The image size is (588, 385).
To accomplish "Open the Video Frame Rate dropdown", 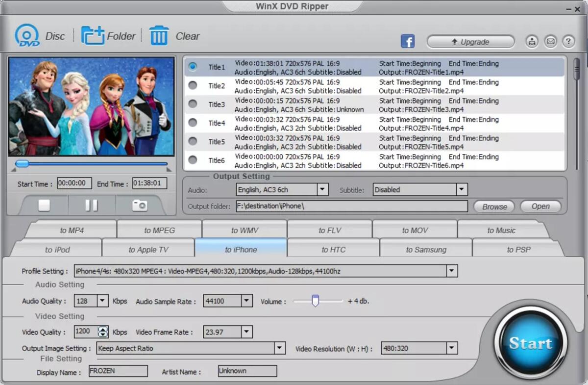I will 246,332.
